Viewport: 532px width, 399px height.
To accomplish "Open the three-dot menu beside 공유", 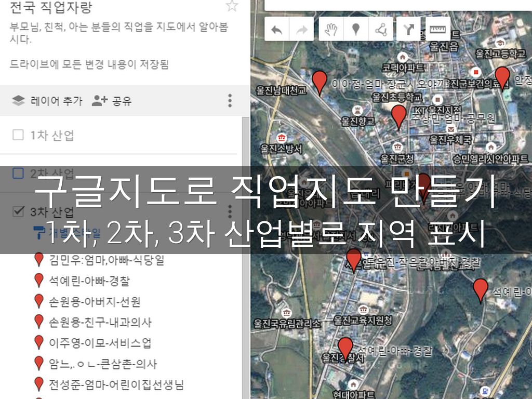I will coord(230,101).
